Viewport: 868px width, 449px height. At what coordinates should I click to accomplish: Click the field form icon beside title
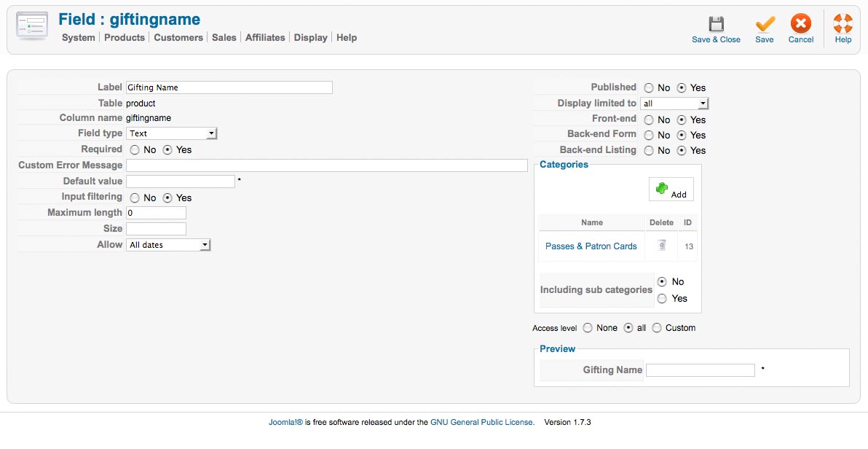click(x=31, y=26)
